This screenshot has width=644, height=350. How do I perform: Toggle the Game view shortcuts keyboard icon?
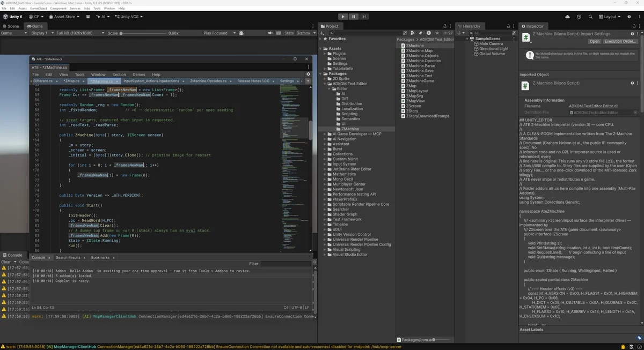[x=278, y=33]
